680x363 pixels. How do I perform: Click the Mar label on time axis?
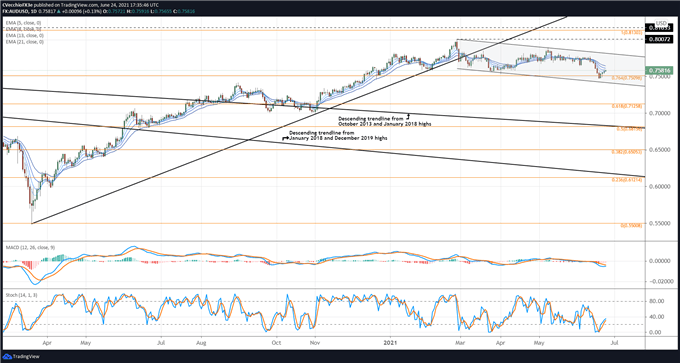pyautogui.click(x=461, y=342)
